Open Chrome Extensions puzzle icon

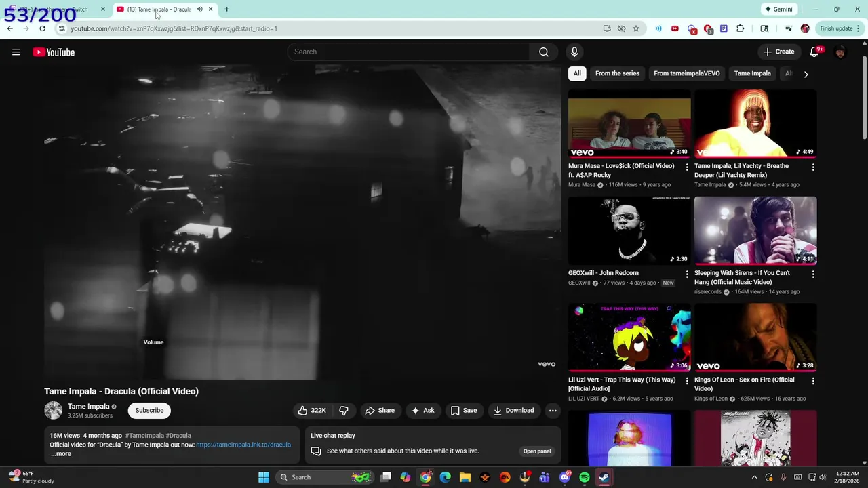(740, 28)
